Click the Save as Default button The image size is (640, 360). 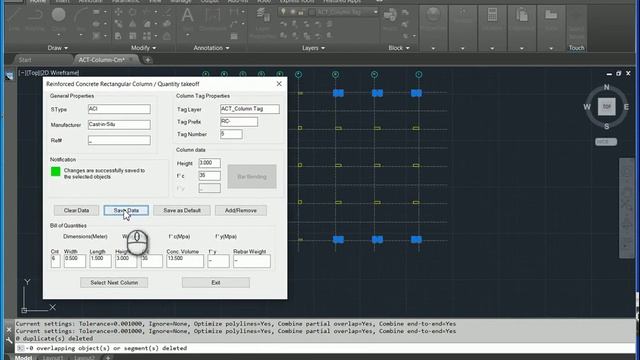click(x=182, y=210)
